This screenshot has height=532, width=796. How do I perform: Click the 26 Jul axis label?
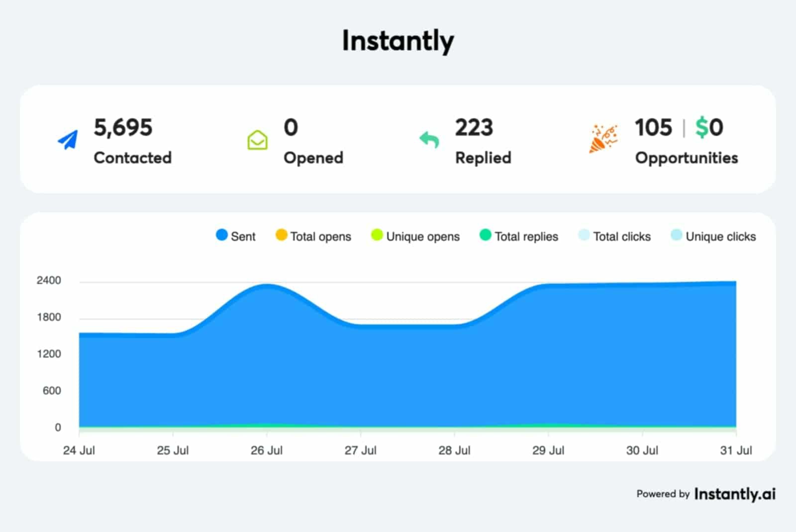pos(266,450)
